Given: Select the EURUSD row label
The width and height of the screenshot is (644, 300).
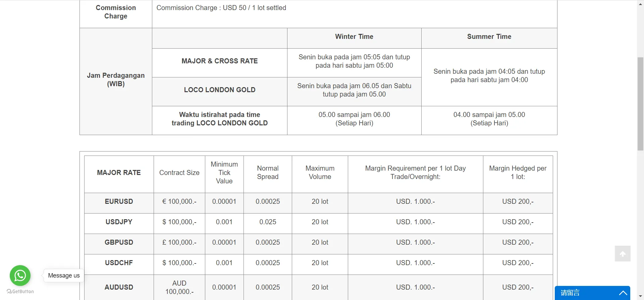Looking at the screenshot, I should (119, 201).
